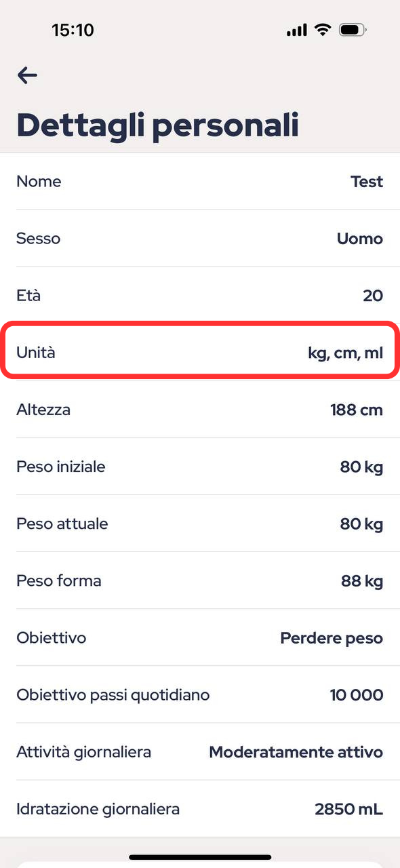
Task: Tap the kg, cm, ml units value
Action: pos(345,353)
